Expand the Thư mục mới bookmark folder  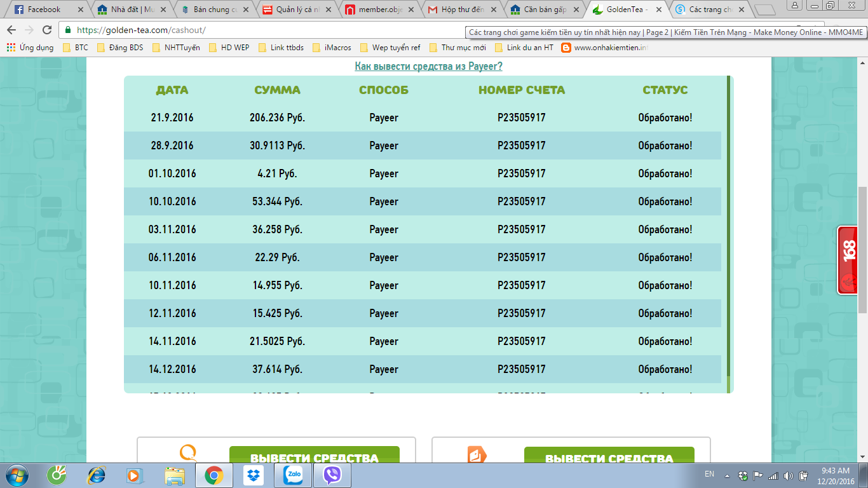458,48
